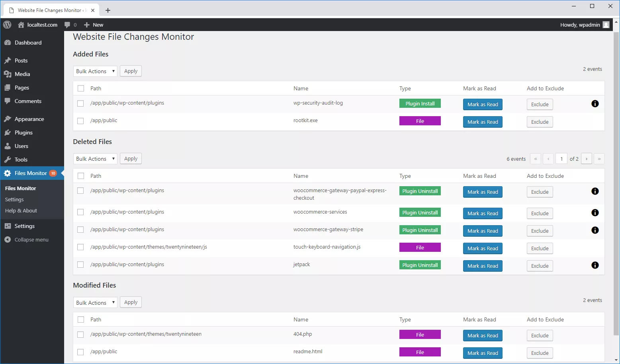Open the WordPress logo menu
Screen dimensions: 620x364
7,25
